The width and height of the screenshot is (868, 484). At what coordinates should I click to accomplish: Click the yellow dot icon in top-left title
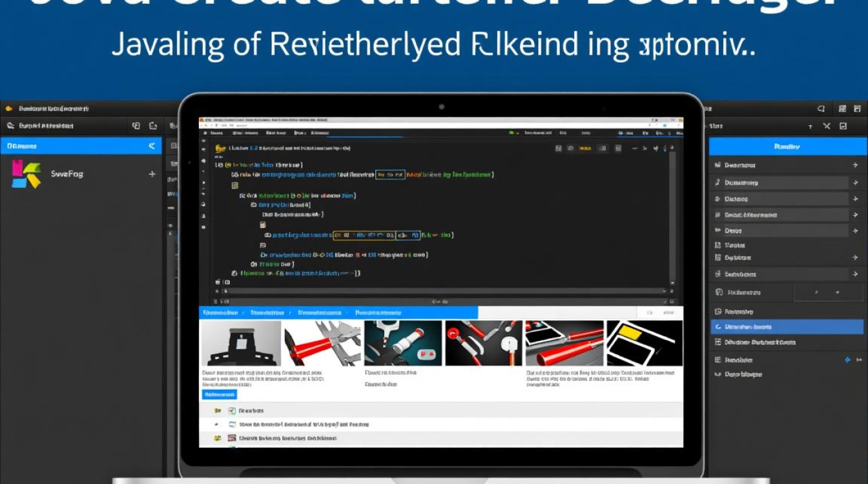click(9, 109)
